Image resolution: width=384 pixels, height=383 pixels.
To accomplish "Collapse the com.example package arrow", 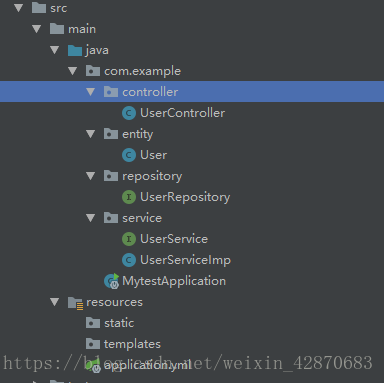I will coord(73,71).
